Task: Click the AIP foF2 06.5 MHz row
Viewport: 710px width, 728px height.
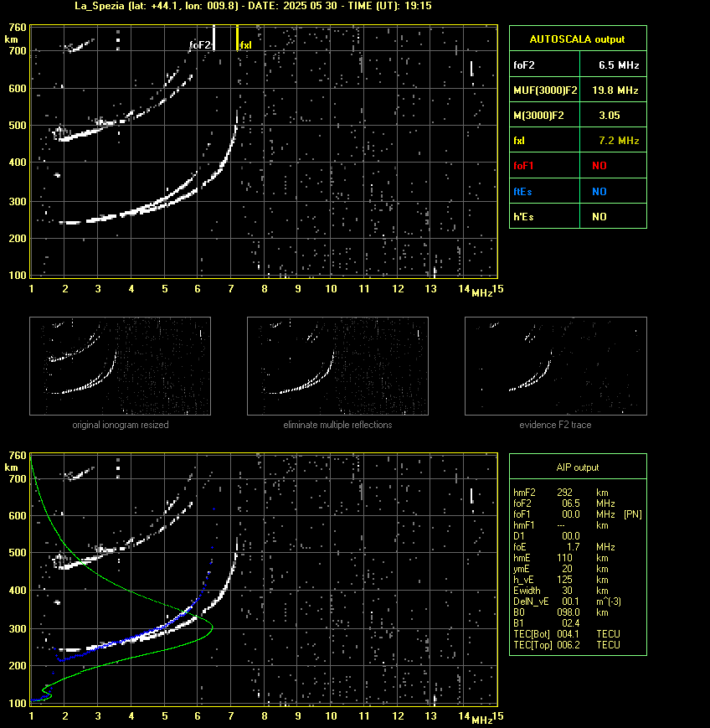Action: tap(563, 503)
